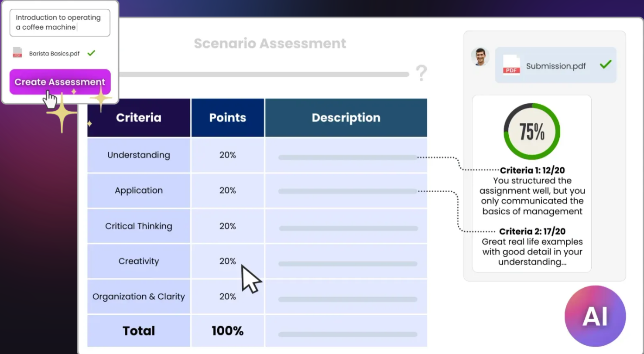This screenshot has width=644, height=354.
Task: Click the green checkmark beside Barista Basics.pdf
Action: [x=91, y=53]
